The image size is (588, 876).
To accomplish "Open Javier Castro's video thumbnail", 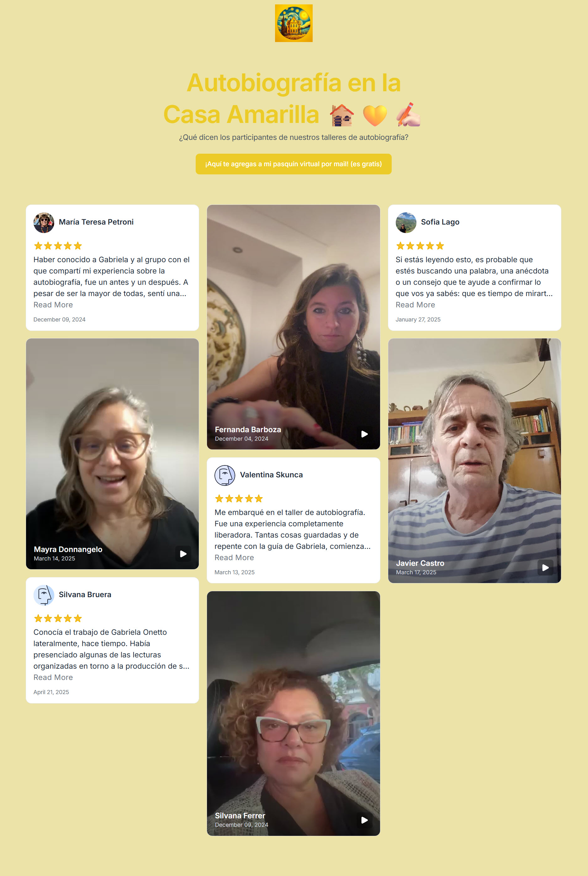I will (x=474, y=460).
